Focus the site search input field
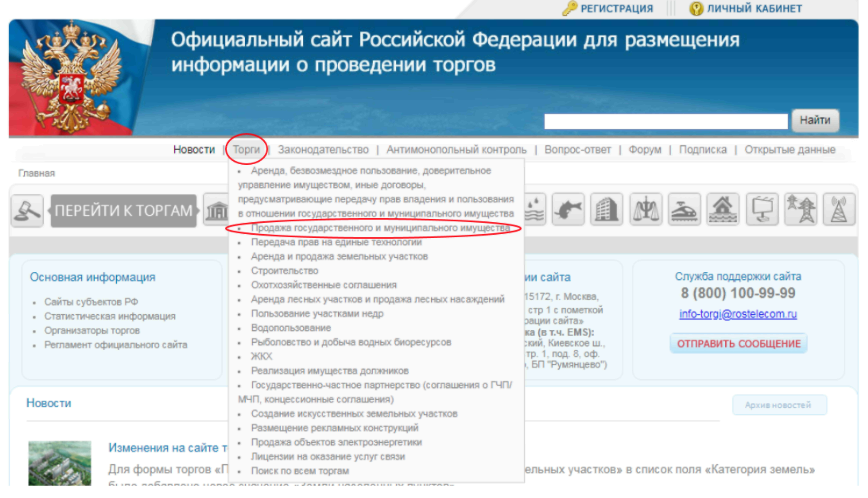 point(666,121)
